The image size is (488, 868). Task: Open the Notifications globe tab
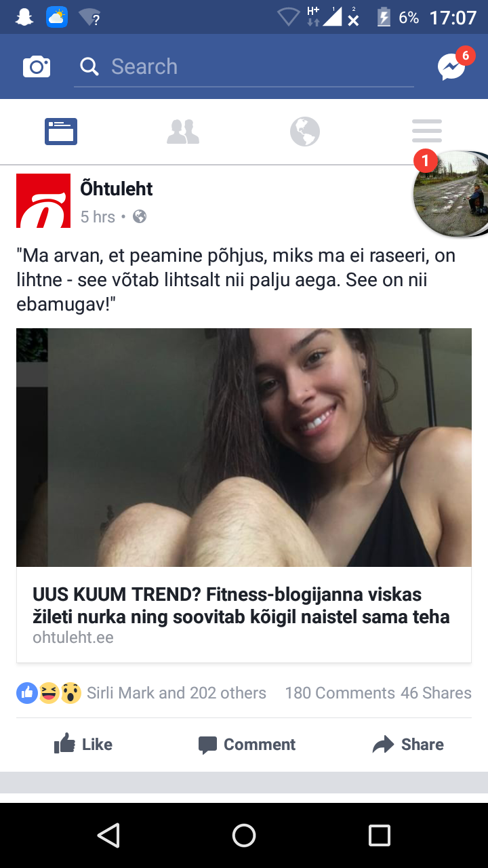[305, 132]
